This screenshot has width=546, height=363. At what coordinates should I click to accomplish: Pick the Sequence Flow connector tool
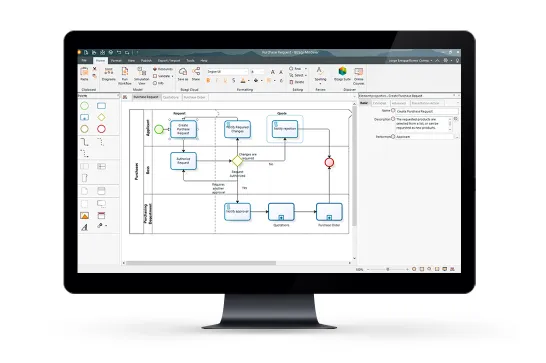[84, 142]
